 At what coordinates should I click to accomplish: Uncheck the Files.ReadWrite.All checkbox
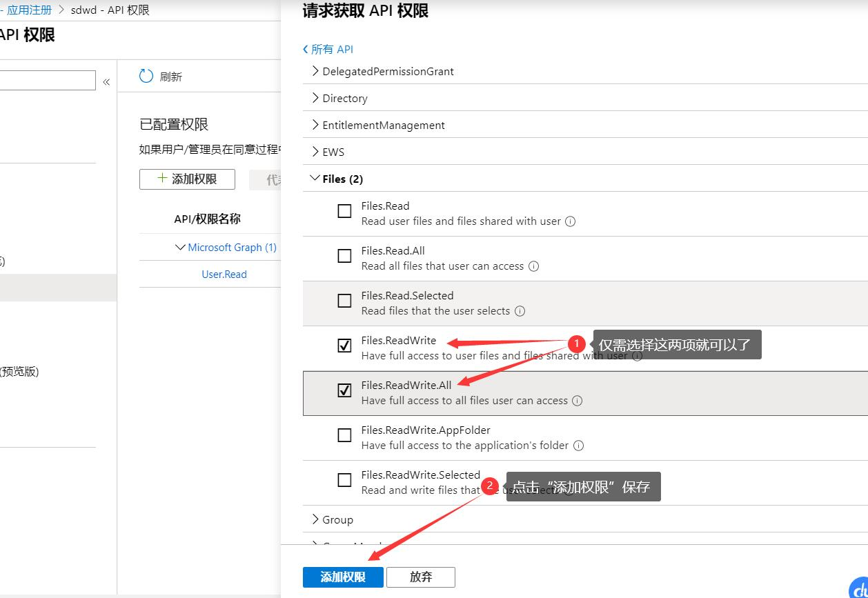point(344,390)
